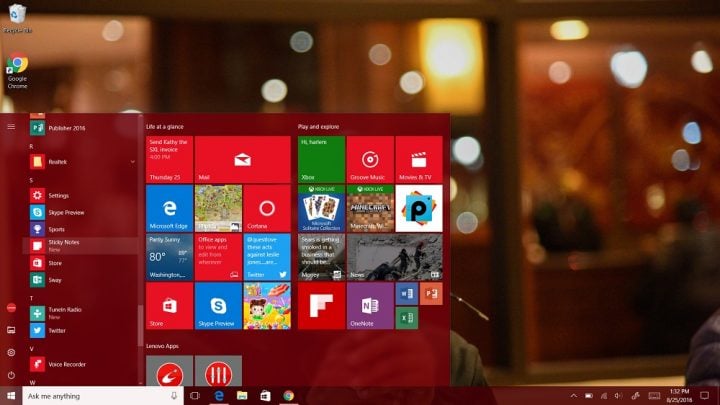Click the letter T group header
Screen dimensions: 720x405
[x=31, y=298]
